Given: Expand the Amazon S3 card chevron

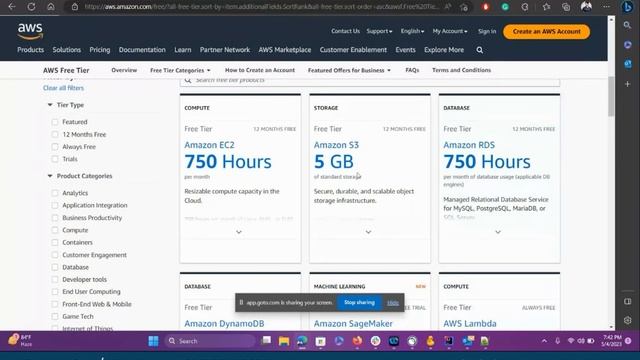Looking at the screenshot, I should tap(368, 232).
